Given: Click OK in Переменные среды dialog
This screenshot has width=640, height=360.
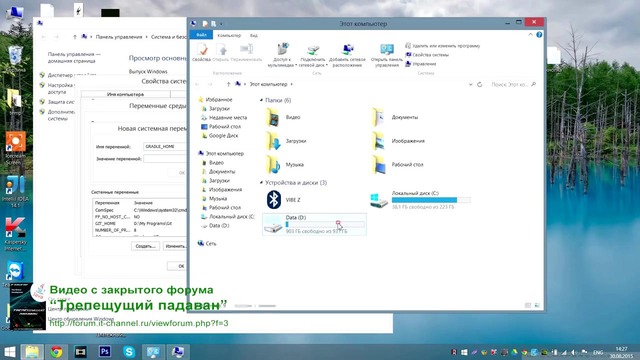Looking at the screenshot, I should click(178, 266).
